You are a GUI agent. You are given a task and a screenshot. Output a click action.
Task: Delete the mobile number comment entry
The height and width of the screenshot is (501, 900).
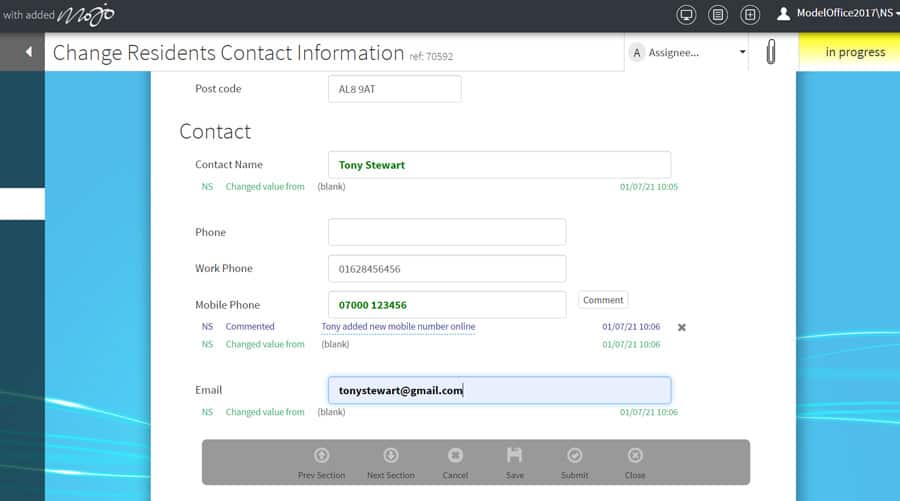click(x=682, y=327)
